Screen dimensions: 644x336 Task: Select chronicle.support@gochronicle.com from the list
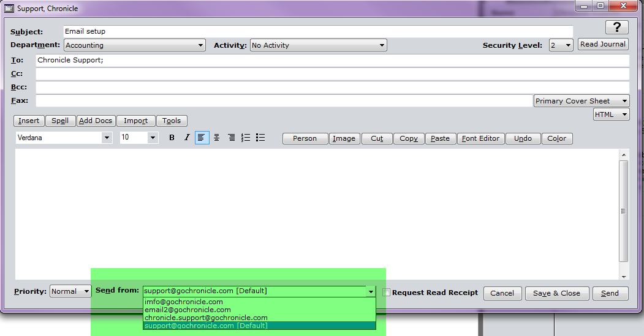[x=259, y=318]
